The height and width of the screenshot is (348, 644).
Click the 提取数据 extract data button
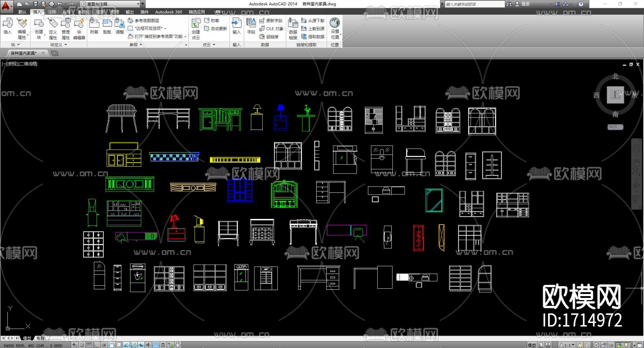coord(313,36)
